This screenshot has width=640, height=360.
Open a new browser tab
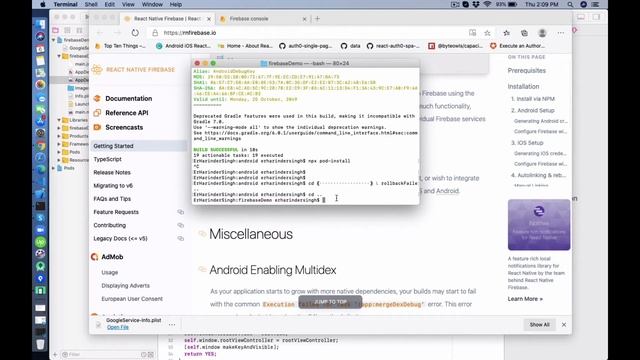coord(317,19)
